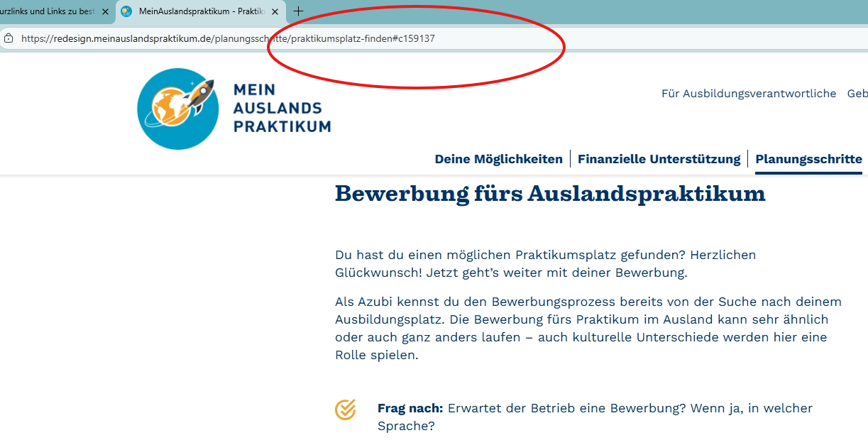Go to Finanzielle Unterstützung navigation item

[x=659, y=159]
